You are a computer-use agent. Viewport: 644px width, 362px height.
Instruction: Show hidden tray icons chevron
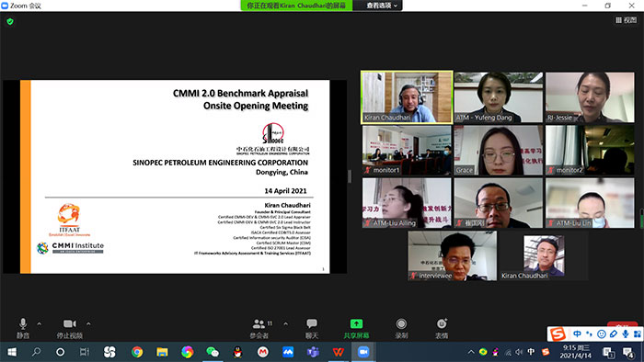(x=471, y=352)
